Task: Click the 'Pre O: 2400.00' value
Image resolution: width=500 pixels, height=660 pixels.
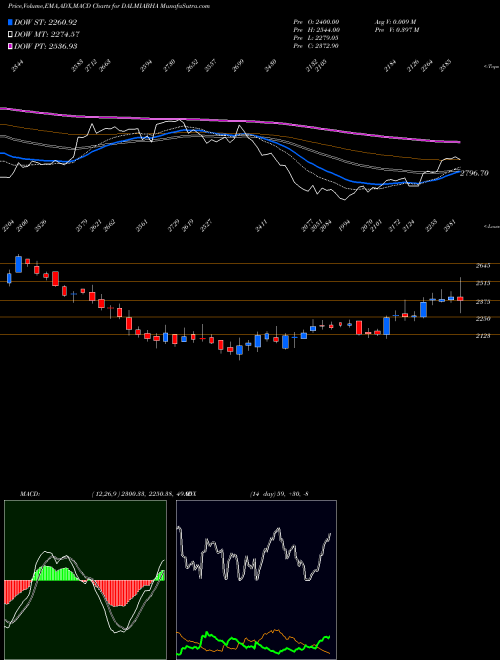Action: 316,22
